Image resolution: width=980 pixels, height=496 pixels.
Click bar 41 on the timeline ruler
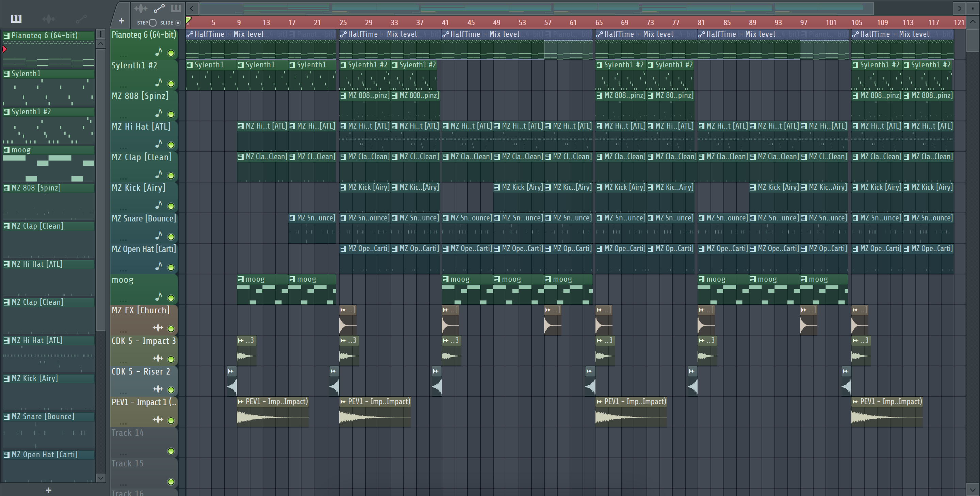pyautogui.click(x=445, y=22)
